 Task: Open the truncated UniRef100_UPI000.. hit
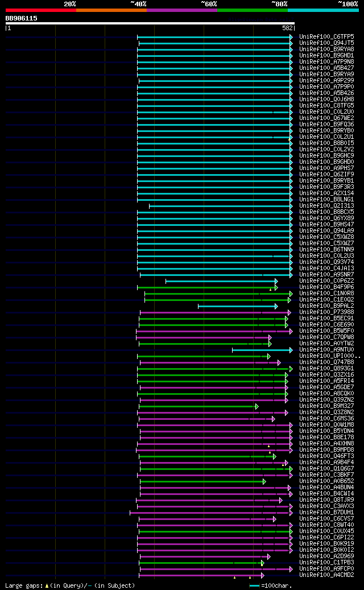coord(329,356)
